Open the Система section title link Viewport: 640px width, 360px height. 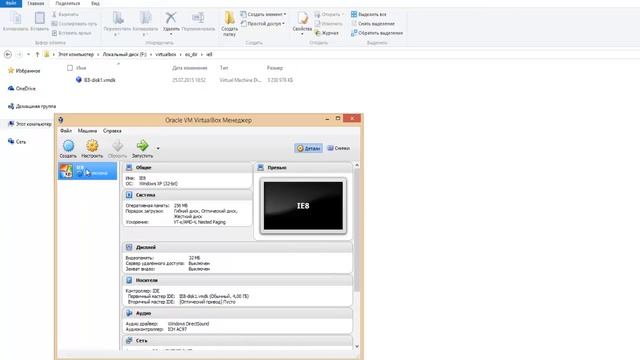point(145,195)
